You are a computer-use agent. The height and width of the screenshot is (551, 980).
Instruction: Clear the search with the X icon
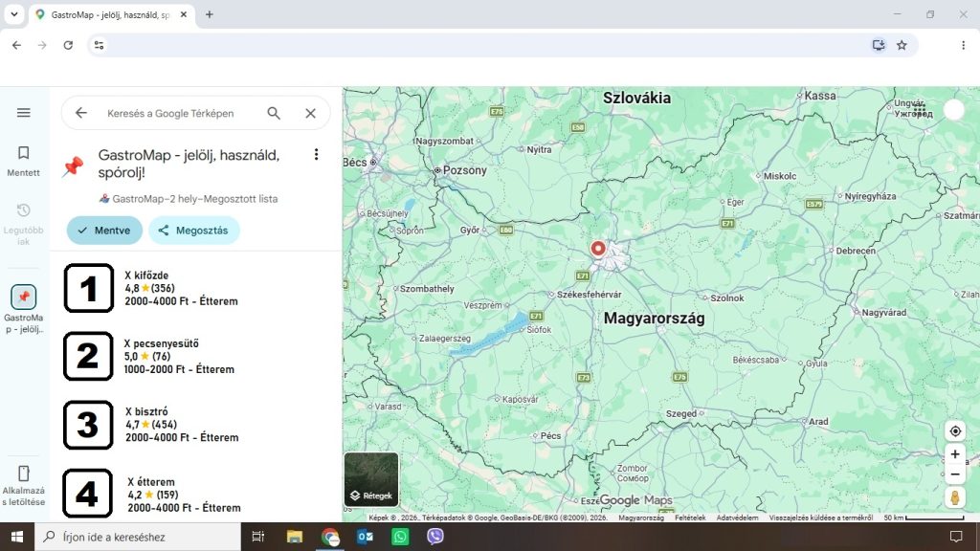tap(311, 113)
